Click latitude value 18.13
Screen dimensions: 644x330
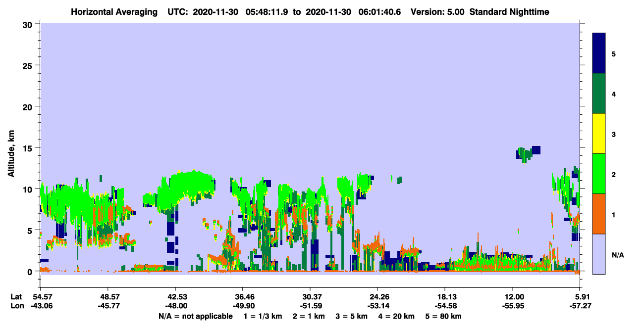pos(445,297)
